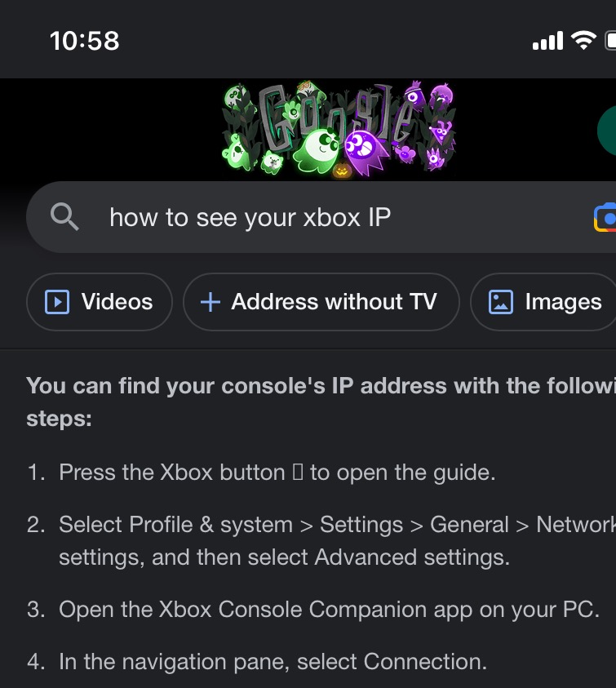Add 'Address without TV' to the search
Screen dimensions: 616x688
(x=321, y=302)
